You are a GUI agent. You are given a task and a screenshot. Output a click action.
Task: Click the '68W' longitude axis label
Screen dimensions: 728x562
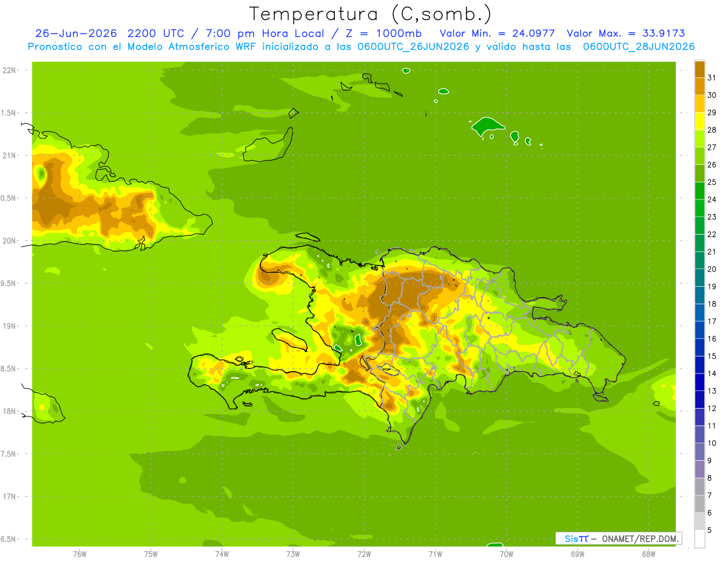pyautogui.click(x=648, y=554)
